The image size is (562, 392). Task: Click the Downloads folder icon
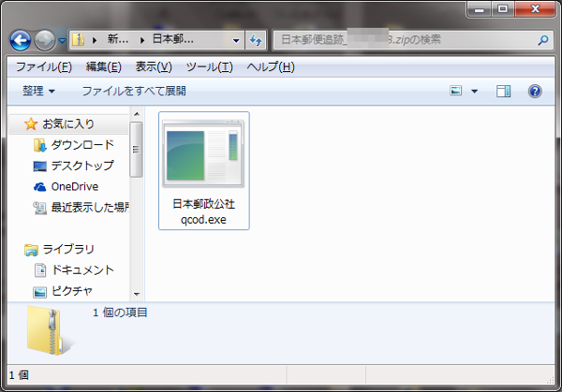[x=39, y=145]
